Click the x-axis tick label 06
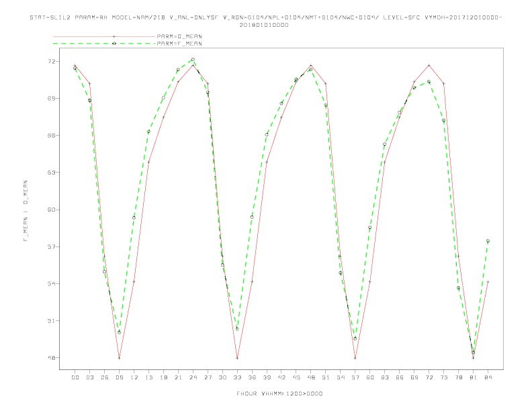Image resolution: width=532 pixels, height=411 pixels. [105, 377]
